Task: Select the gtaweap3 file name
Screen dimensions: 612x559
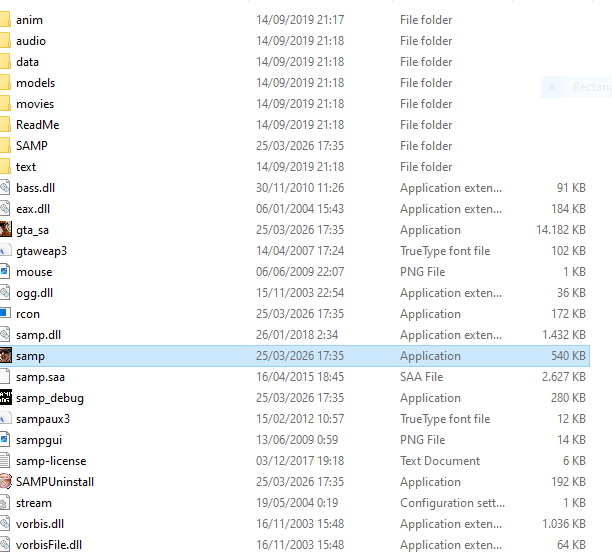Action: pyautogui.click(x=41, y=251)
